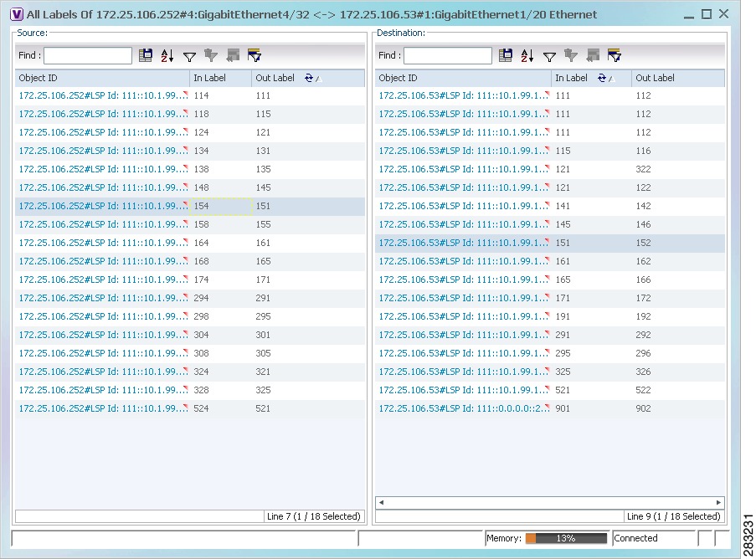
Task: Show only selected rows in Source table
Action: click(254, 55)
